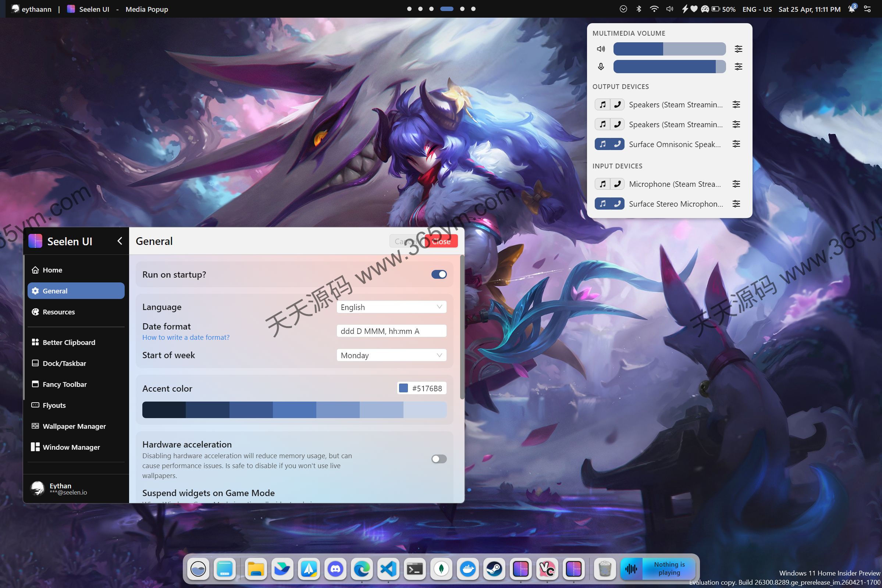
Task: Pick the lightest swatch in the accent palette
Action: point(425,410)
